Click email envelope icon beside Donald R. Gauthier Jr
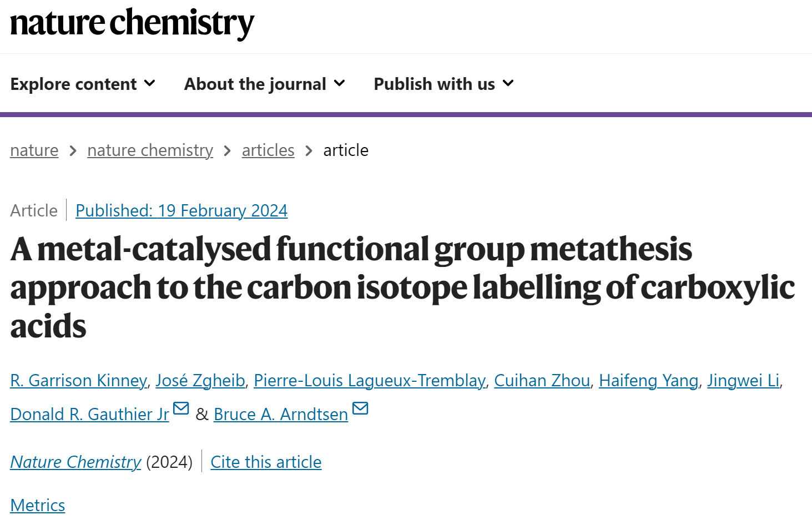The height and width of the screenshot is (530, 812). [x=181, y=408]
